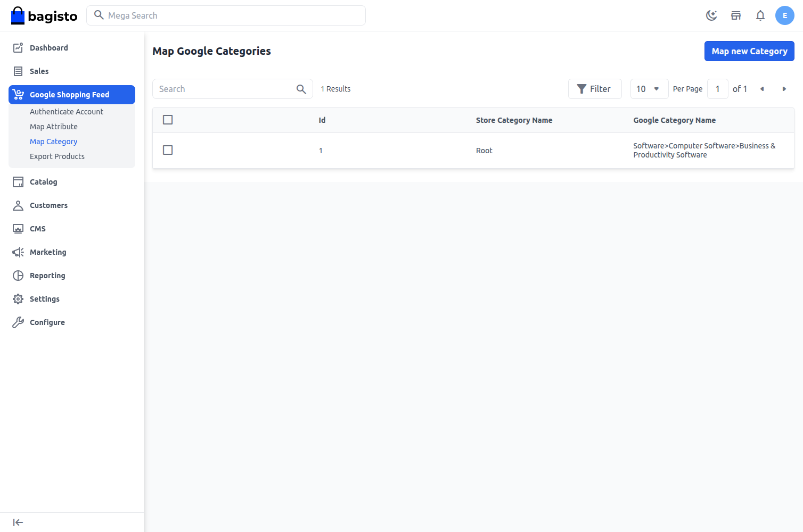Open the Marketing megaphone icon
The image size is (803, 532).
click(x=18, y=252)
